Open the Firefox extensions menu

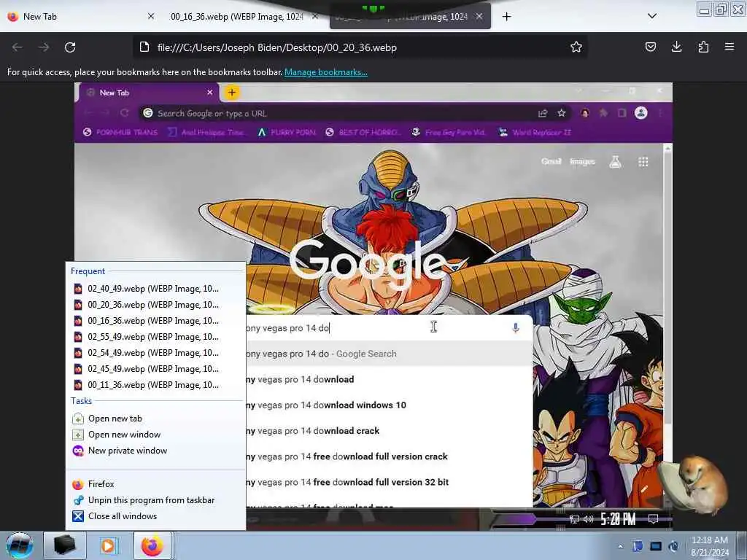coord(703,47)
